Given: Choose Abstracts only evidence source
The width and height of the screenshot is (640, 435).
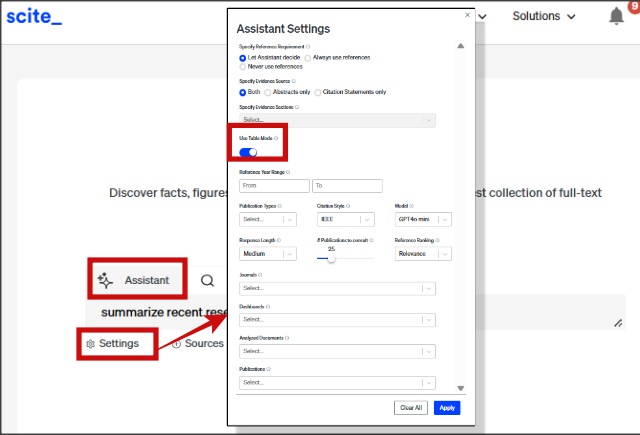Looking at the screenshot, I should [268, 92].
